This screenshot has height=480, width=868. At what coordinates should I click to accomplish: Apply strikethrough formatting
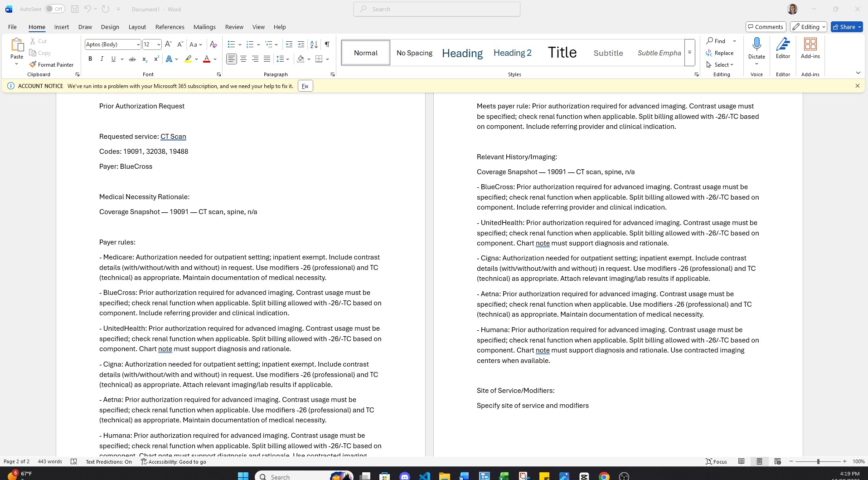coord(132,59)
